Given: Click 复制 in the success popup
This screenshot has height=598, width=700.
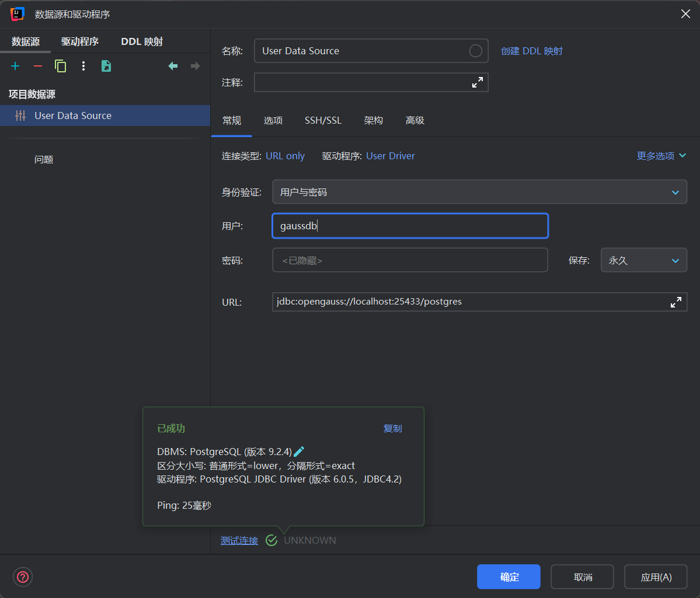Looking at the screenshot, I should pos(393,428).
